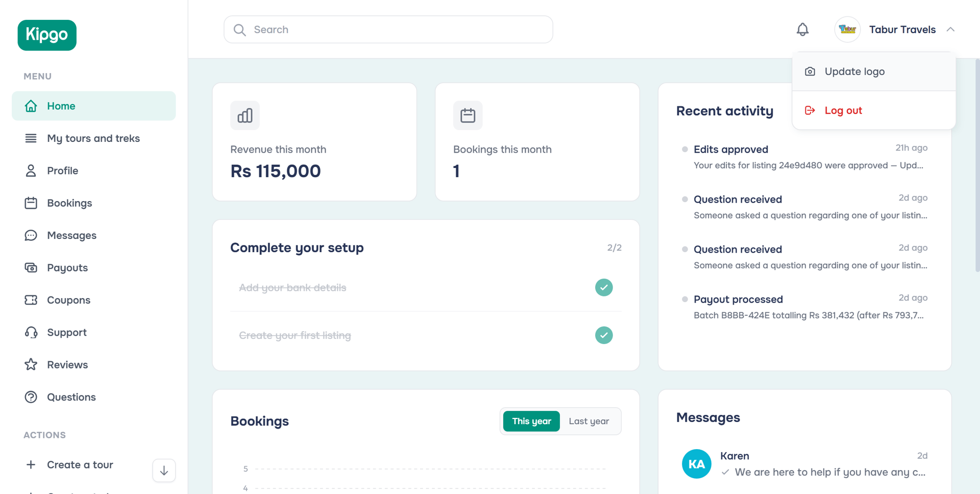The width and height of the screenshot is (980, 494).
Task: Click the search magnifier icon
Action: coord(239,30)
